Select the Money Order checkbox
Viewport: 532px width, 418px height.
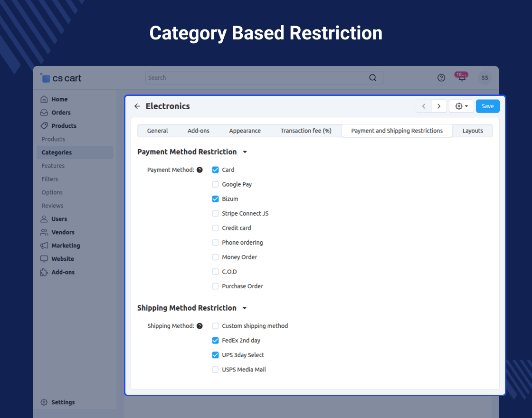point(215,257)
